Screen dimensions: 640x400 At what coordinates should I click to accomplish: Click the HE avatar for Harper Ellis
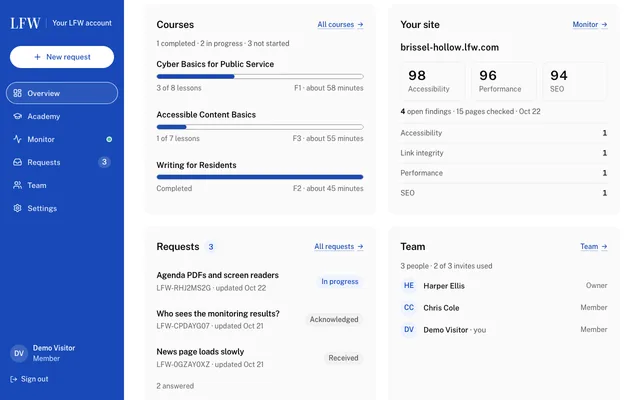pos(409,286)
